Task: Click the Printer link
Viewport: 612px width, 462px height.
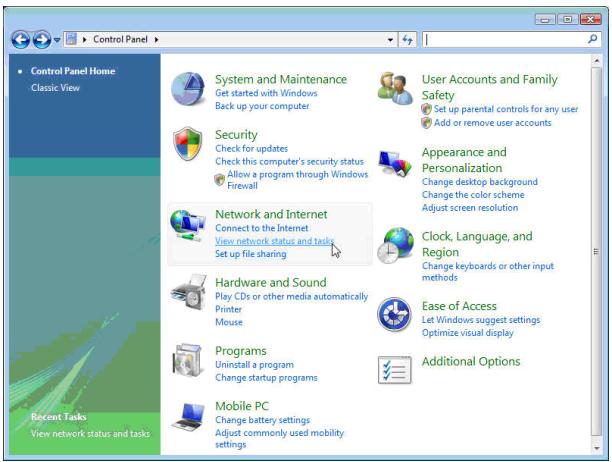Action: pos(228,309)
